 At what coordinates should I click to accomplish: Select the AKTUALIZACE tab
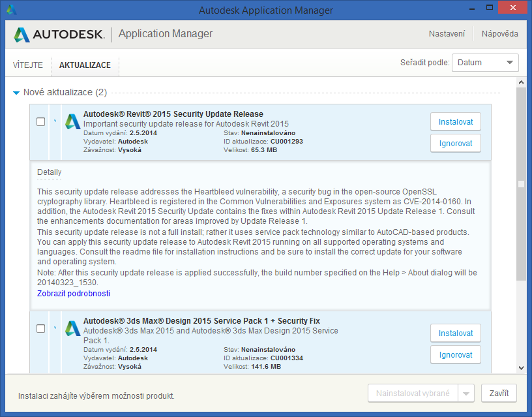click(x=85, y=65)
